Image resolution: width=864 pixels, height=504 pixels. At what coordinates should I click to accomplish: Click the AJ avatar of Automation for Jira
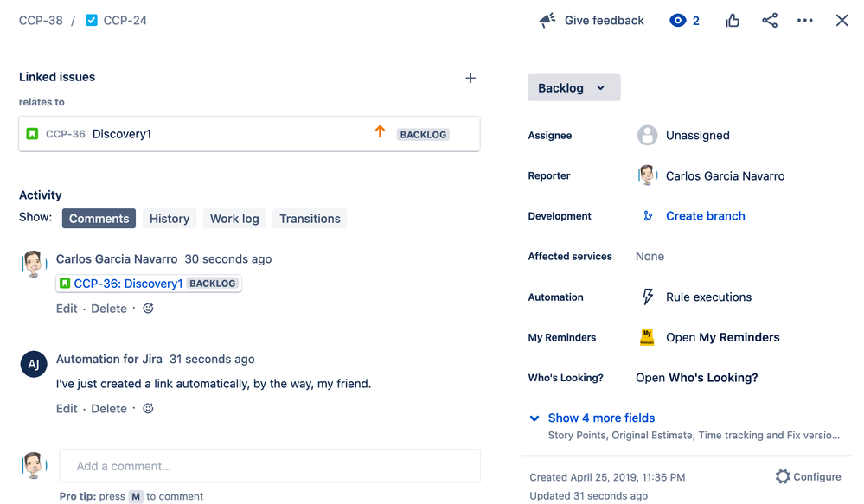34,364
